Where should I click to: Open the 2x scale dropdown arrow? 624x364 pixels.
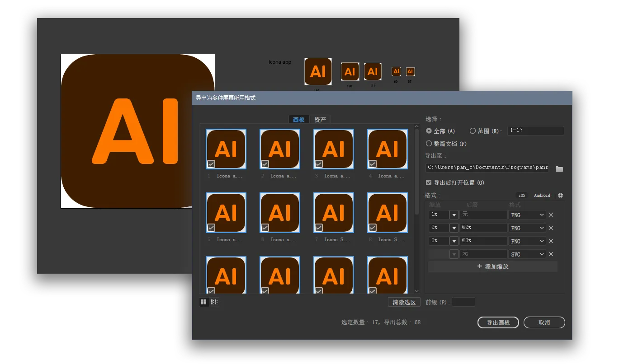point(454,228)
